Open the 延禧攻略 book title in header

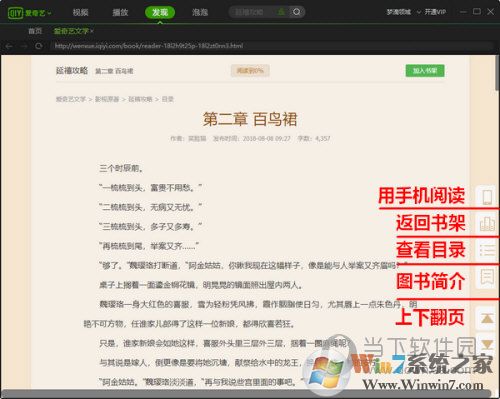72,70
